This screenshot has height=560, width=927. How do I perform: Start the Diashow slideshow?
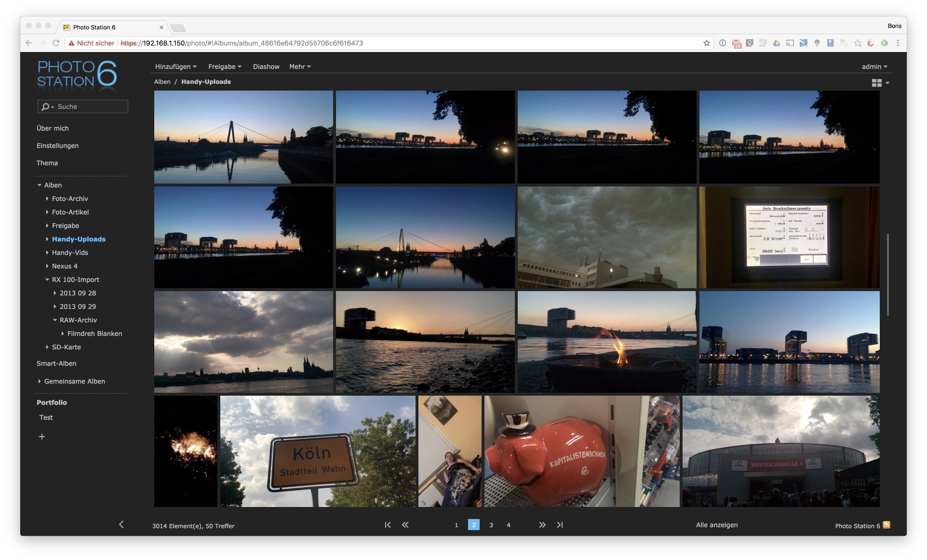click(266, 67)
